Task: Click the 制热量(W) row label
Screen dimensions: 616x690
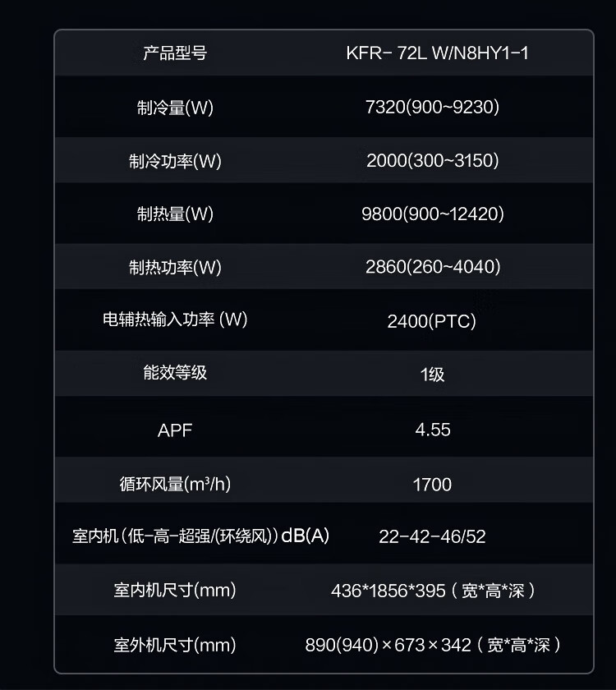Action: tap(175, 214)
